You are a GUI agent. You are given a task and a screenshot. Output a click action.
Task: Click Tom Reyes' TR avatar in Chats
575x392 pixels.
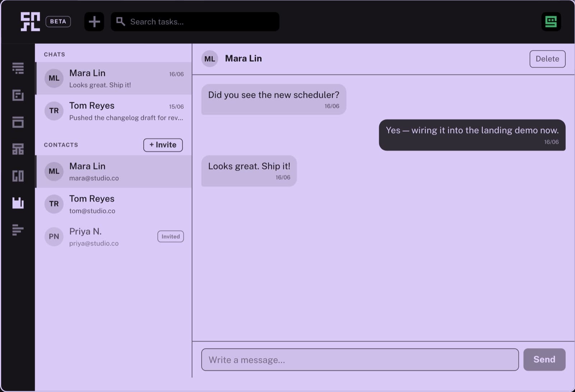coord(54,111)
